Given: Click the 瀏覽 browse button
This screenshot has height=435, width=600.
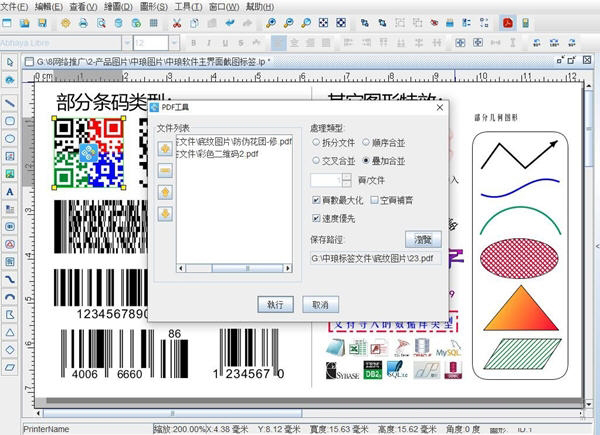Looking at the screenshot, I should 423,239.
